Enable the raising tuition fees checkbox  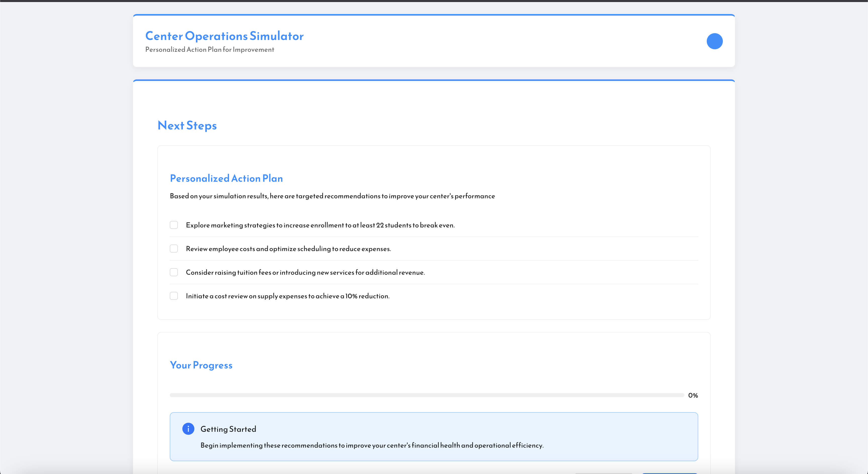point(174,272)
